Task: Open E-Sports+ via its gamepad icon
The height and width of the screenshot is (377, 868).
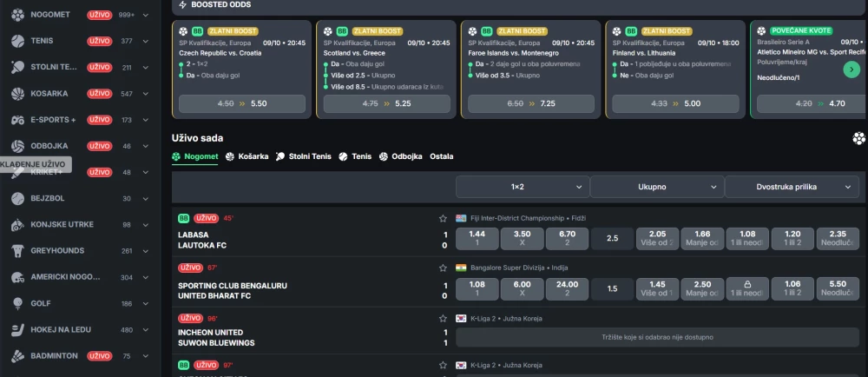Action: click(16, 120)
